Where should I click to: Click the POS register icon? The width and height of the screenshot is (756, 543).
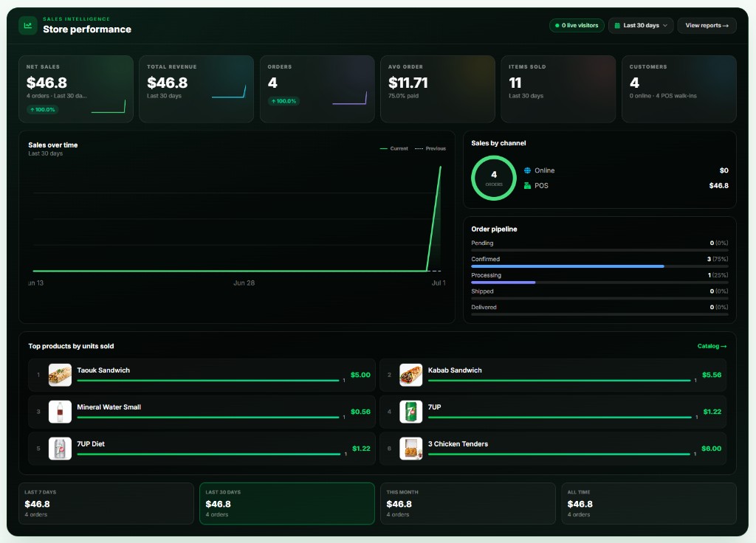(527, 185)
